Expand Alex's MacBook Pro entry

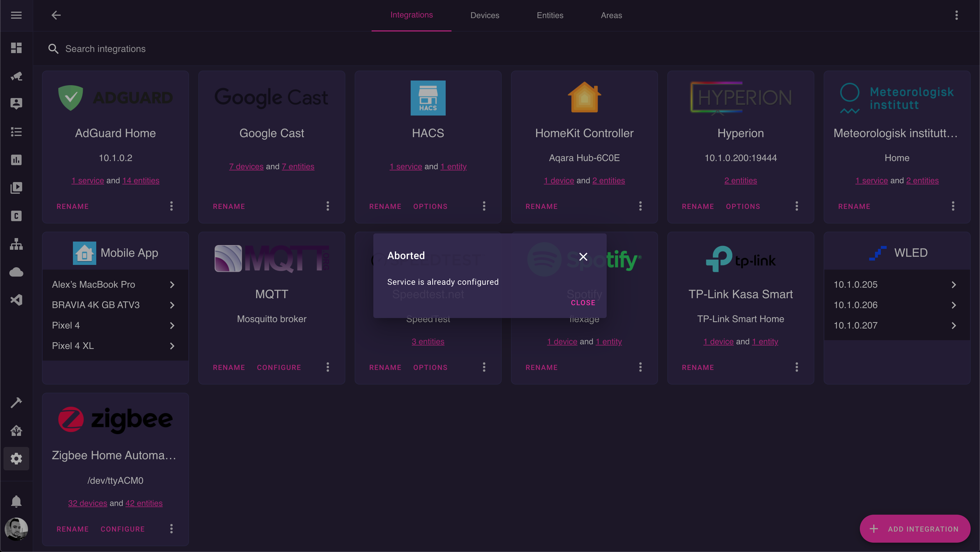tap(114, 284)
